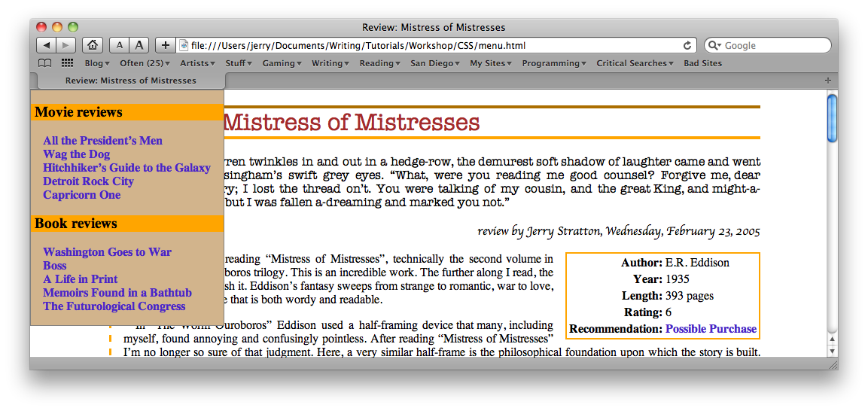The width and height of the screenshot is (868, 411).
Task: Decrease text size with small A button
Action: pyautogui.click(x=120, y=45)
